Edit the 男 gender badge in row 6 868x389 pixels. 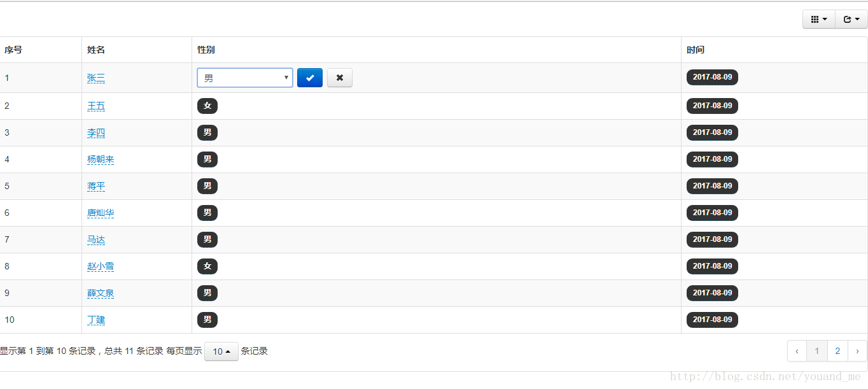[x=207, y=213]
